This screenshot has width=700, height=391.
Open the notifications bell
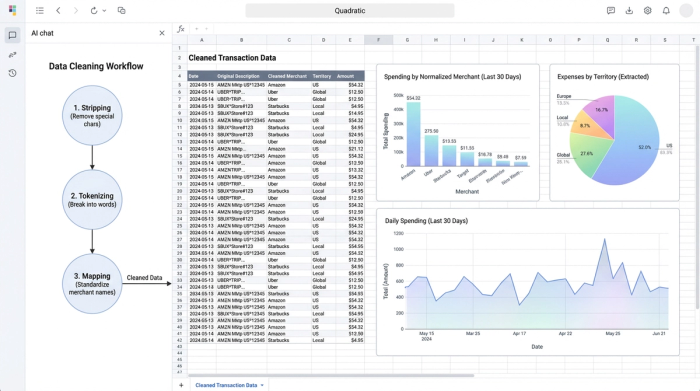[666, 10]
